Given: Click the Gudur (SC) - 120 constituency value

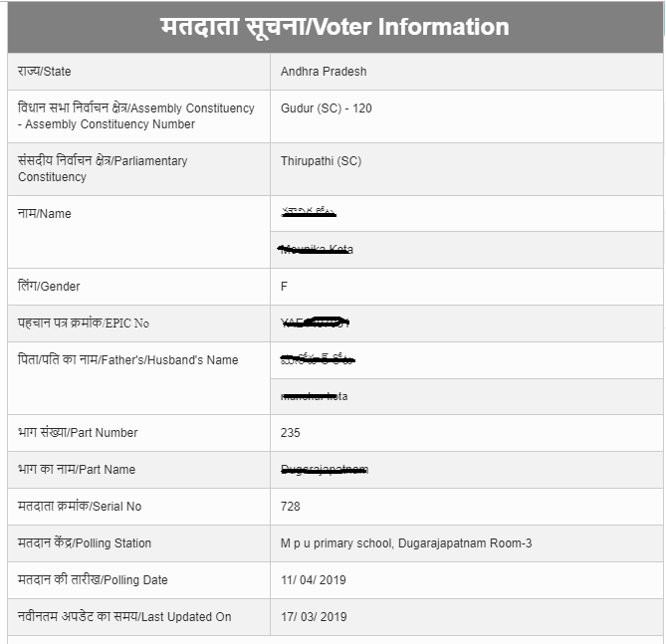Looking at the screenshot, I should pyautogui.click(x=326, y=108).
